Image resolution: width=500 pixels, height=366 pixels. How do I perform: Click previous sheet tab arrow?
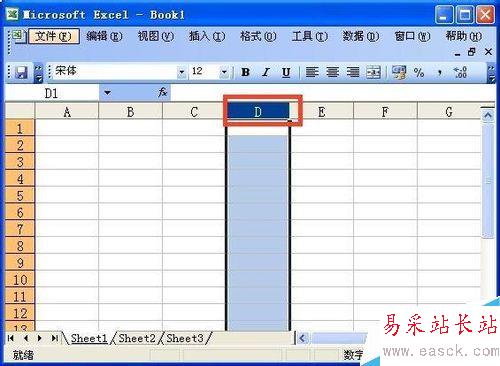point(26,338)
